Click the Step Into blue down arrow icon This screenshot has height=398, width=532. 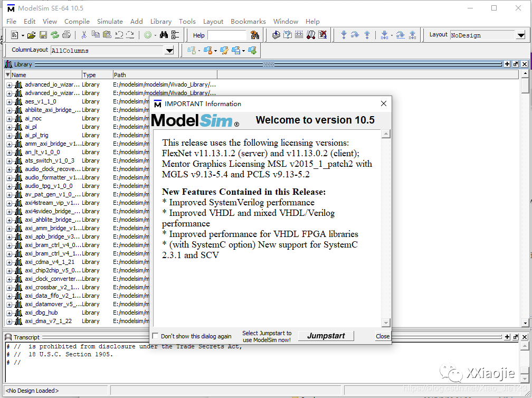pyautogui.click(x=344, y=35)
